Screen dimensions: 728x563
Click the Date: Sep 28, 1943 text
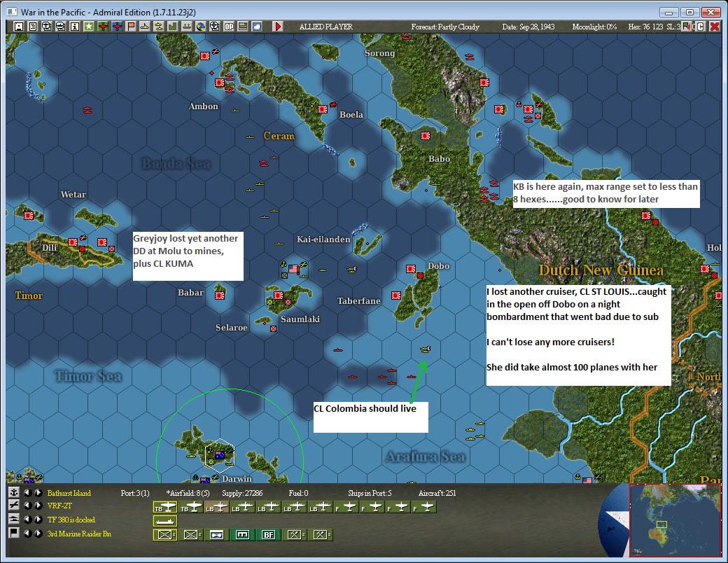point(528,27)
